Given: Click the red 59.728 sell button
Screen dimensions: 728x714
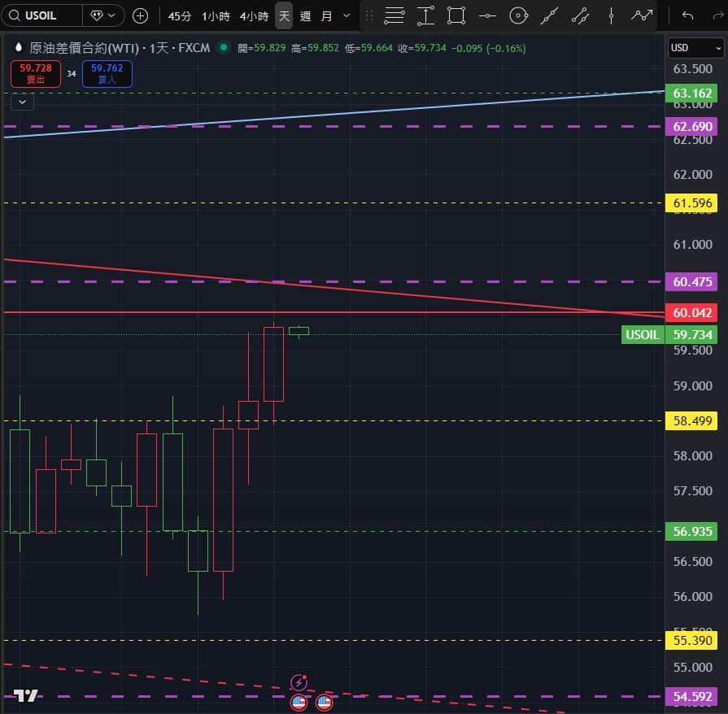Looking at the screenshot, I should [36, 74].
